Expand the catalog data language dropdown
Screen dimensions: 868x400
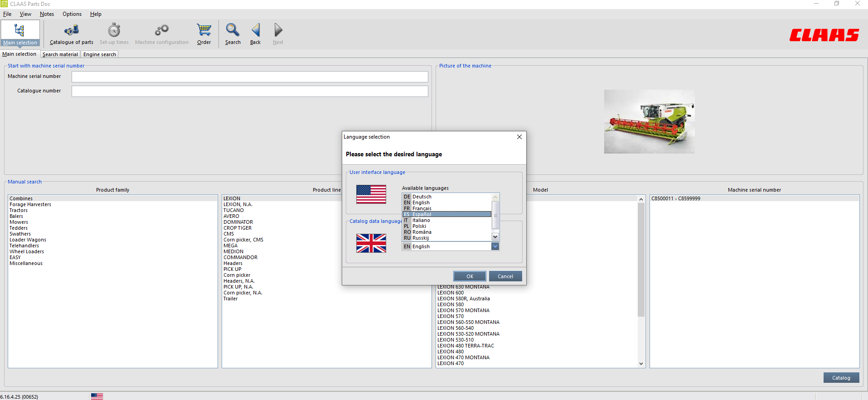pos(495,246)
